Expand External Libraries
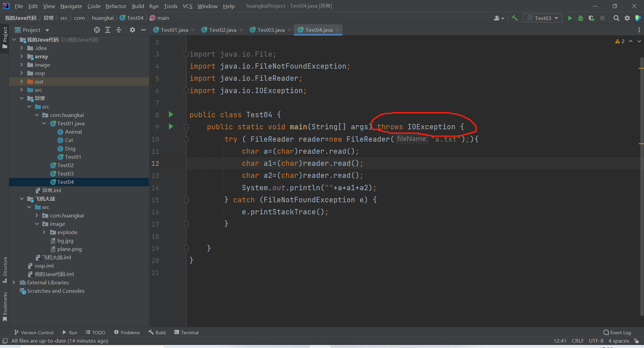Screen dimensions: 644x348 coord(14,283)
